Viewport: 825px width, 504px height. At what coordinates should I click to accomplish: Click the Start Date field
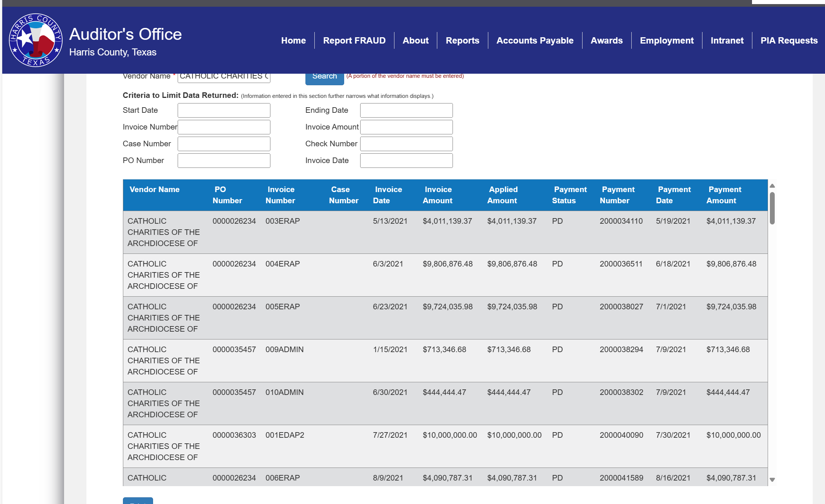(x=224, y=110)
